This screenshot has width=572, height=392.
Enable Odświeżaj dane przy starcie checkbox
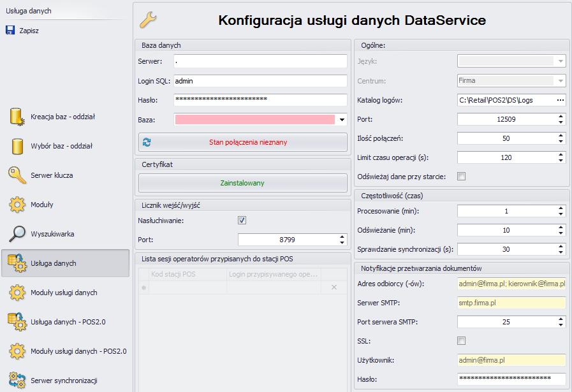462,177
